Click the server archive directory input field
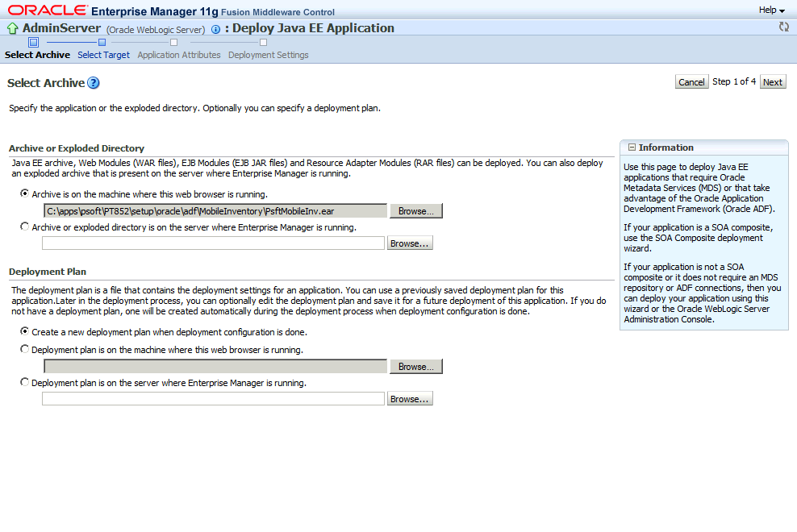This screenshot has width=797, height=532. point(213,243)
